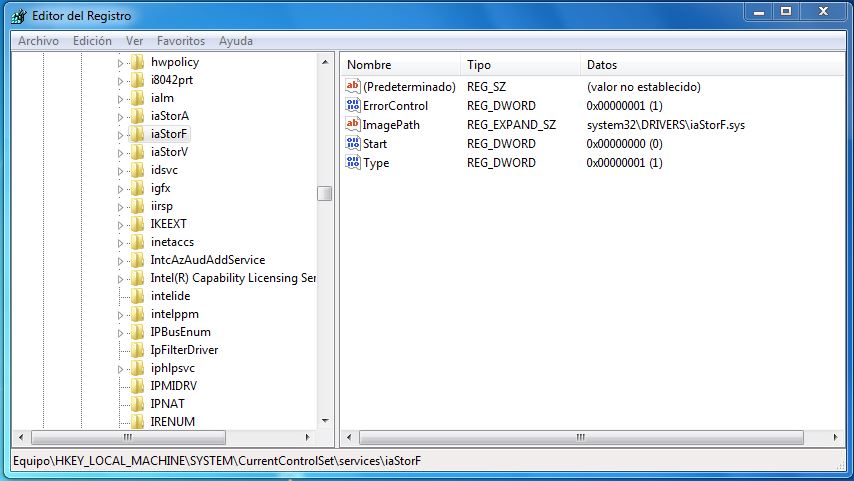
Task: Click the iphlpsvc folder icon
Action: [137, 368]
